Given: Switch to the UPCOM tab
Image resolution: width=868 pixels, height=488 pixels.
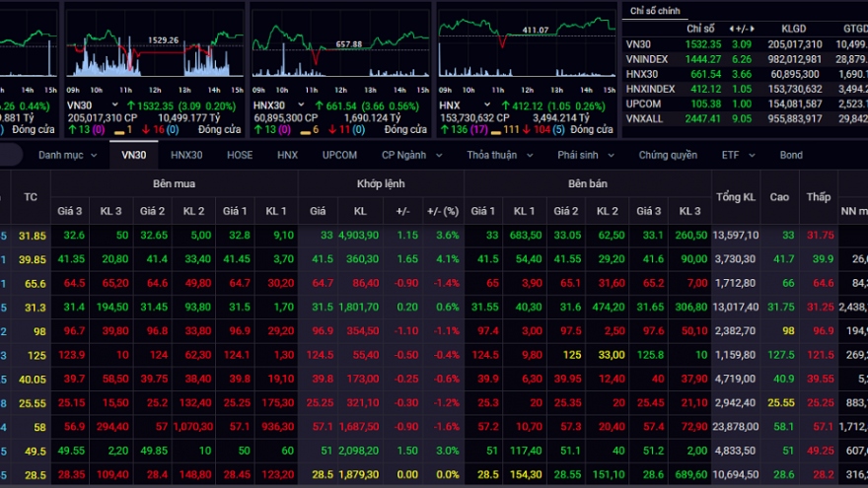Looking at the screenshot, I should pos(339,155).
